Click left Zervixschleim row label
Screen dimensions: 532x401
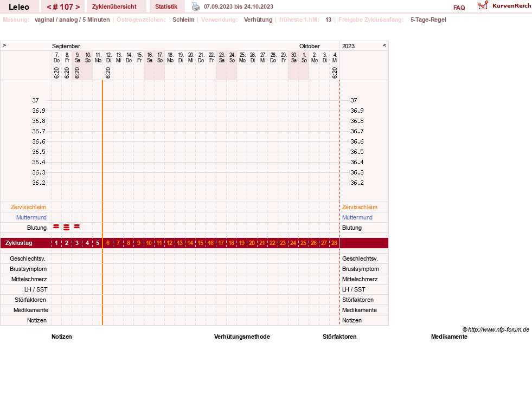29,207
